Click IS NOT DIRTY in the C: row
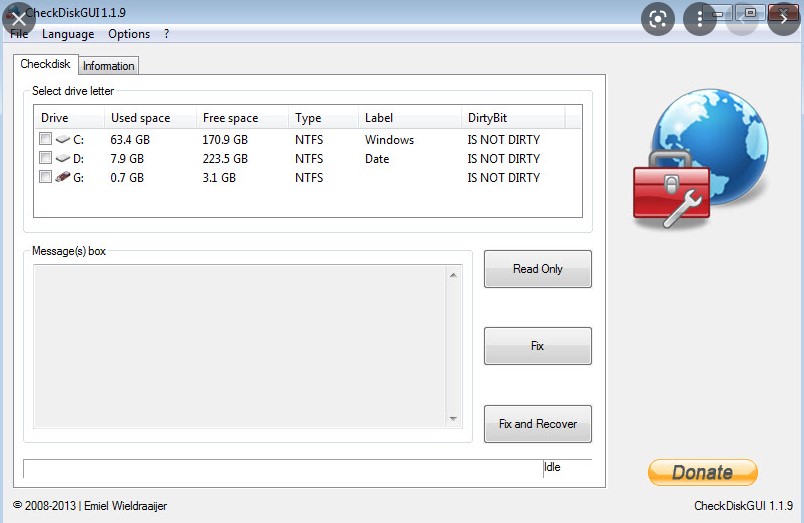804x523 pixels. (x=504, y=139)
